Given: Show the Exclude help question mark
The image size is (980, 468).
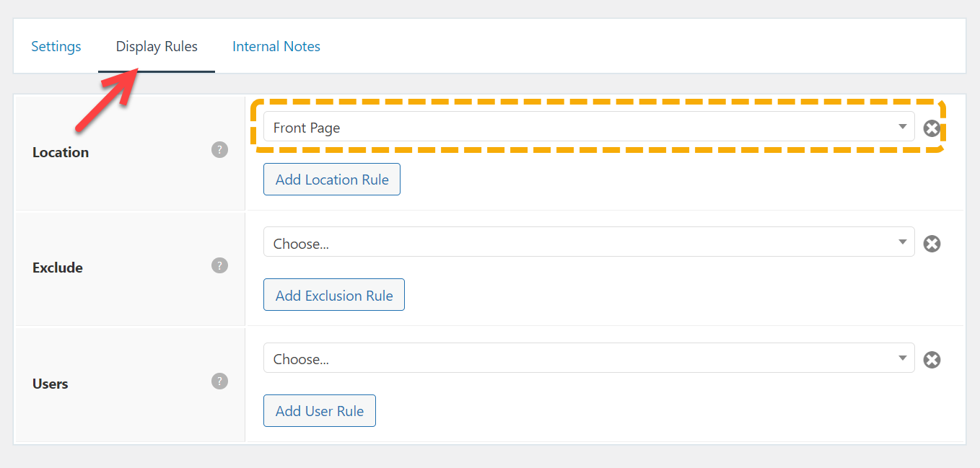Looking at the screenshot, I should click(219, 265).
